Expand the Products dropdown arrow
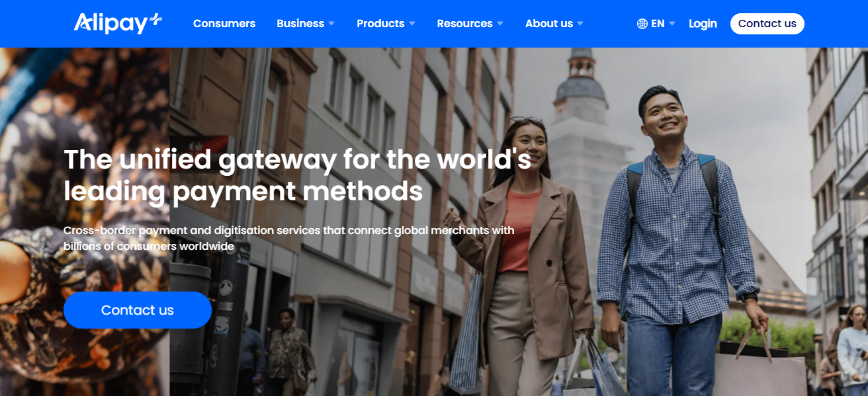The height and width of the screenshot is (396, 868). (x=412, y=24)
